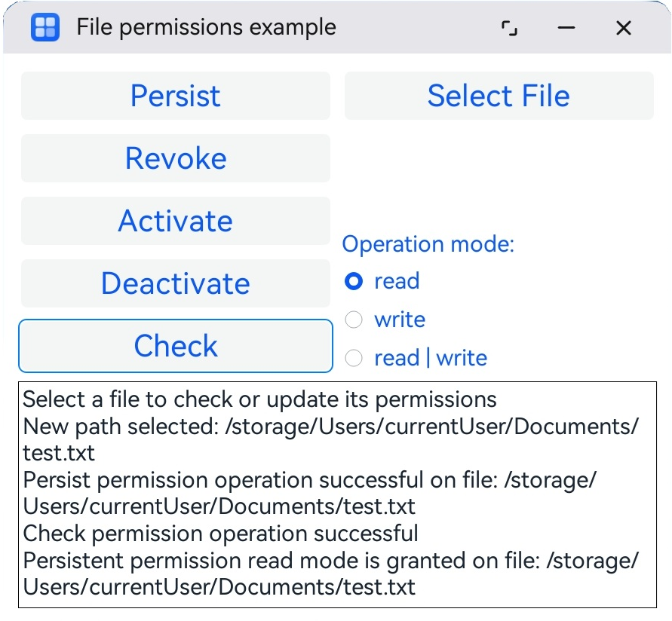The width and height of the screenshot is (672, 621).
Task: Select the read operation mode
Action: (x=354, y=282)
